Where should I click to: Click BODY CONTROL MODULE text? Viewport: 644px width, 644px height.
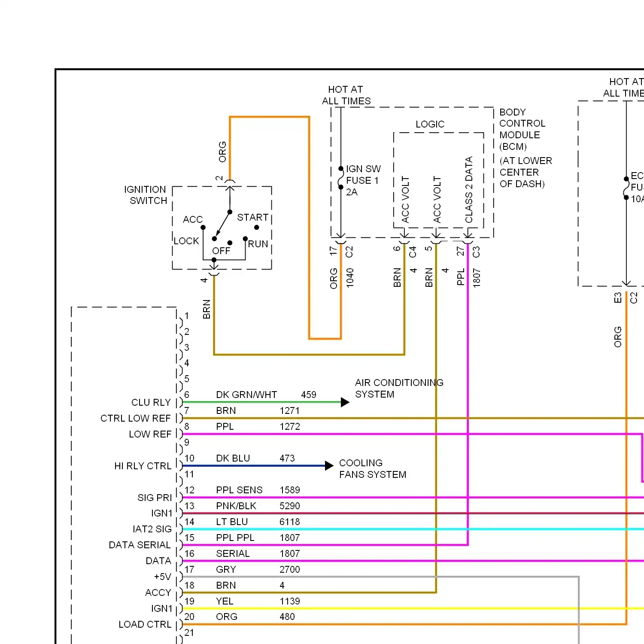pos(522,129)
